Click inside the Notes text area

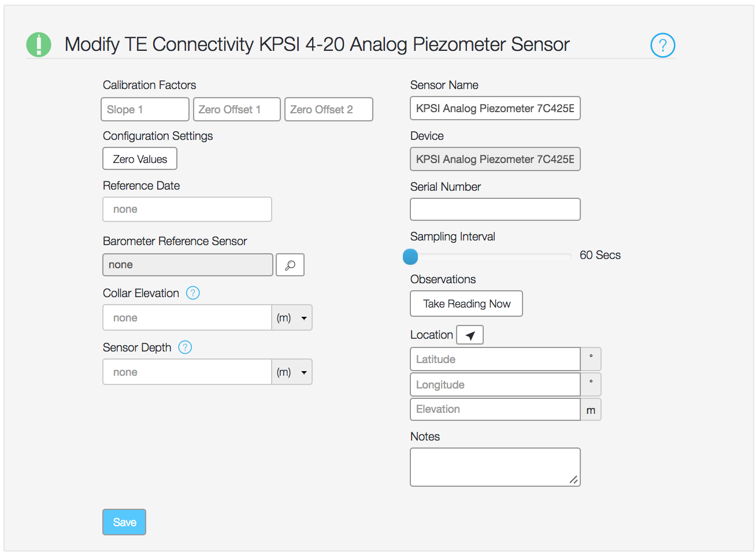[x=495, y=467]
